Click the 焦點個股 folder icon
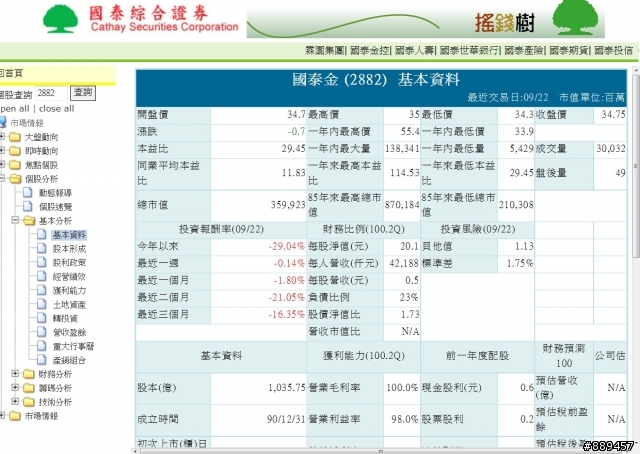The image size is (640, 454). click(15, 165)
